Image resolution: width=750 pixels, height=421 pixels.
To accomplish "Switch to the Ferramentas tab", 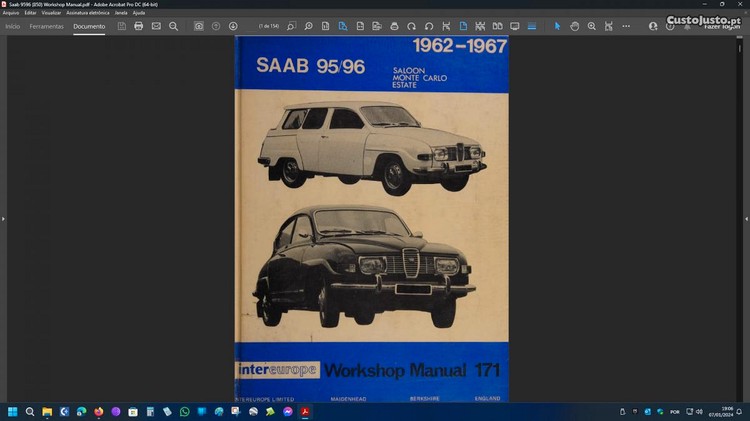I will click(47, 26).
